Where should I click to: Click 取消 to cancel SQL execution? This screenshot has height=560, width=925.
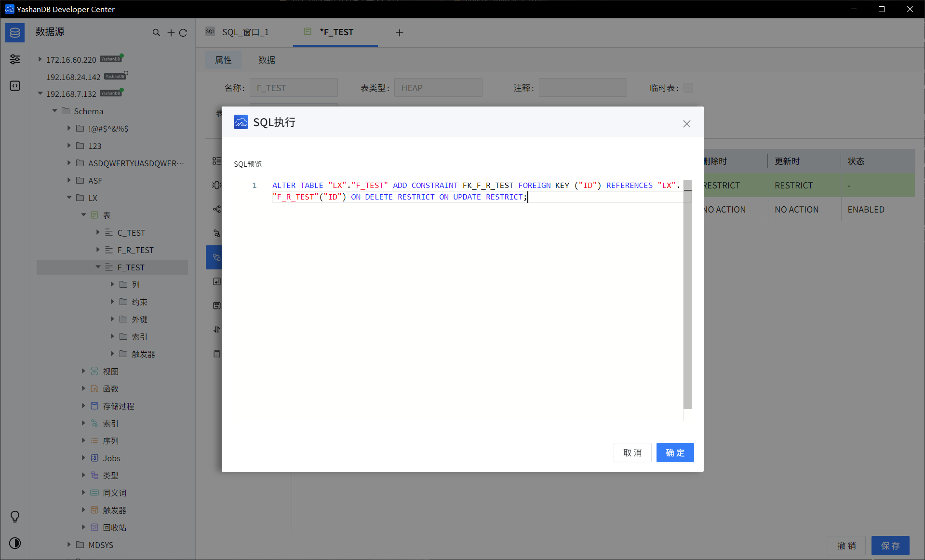632,453
